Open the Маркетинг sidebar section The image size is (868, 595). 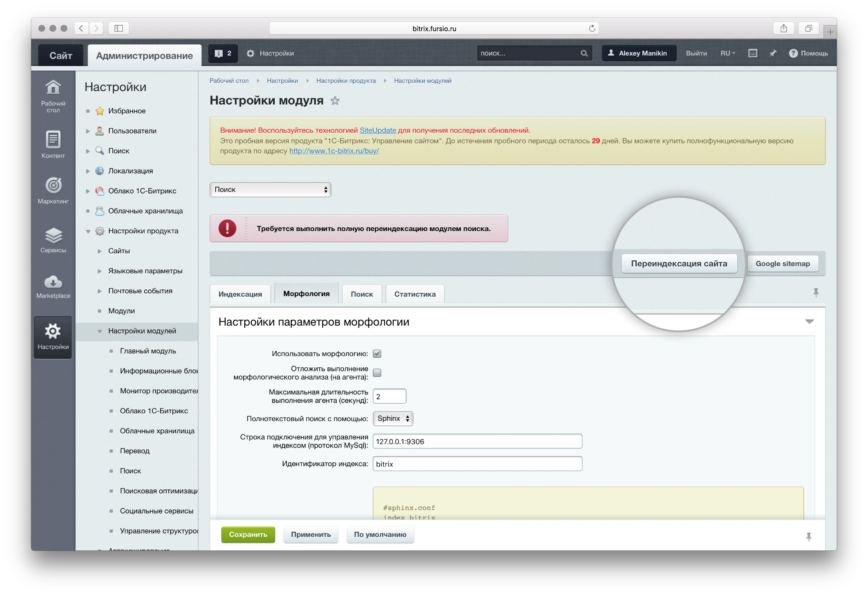coord(53,190)
